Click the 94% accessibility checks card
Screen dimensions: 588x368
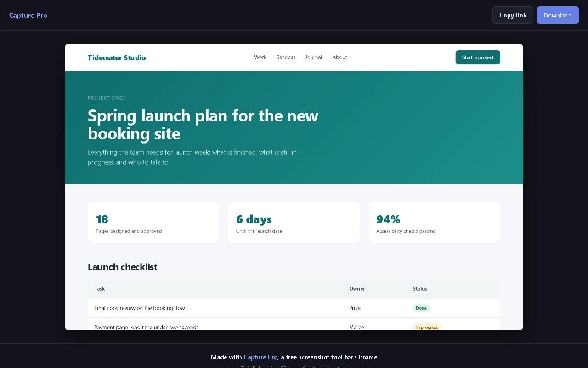[x=434, y=222]
